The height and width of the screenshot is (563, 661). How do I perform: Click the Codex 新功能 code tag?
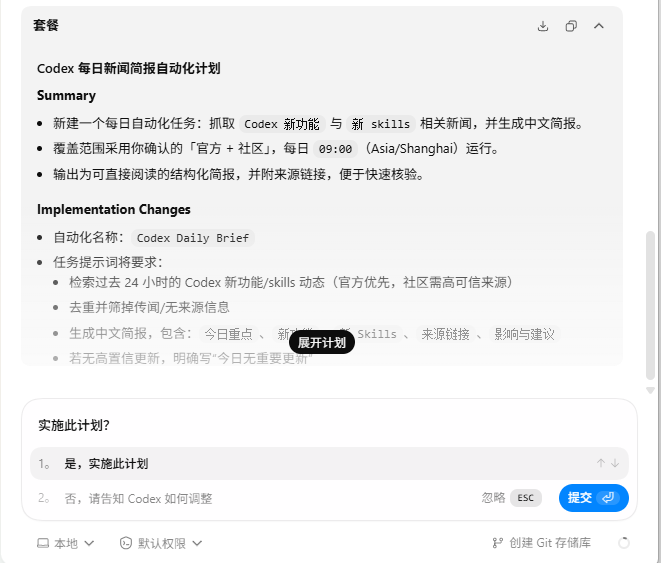pyautogui.click(x=282, y=124)
